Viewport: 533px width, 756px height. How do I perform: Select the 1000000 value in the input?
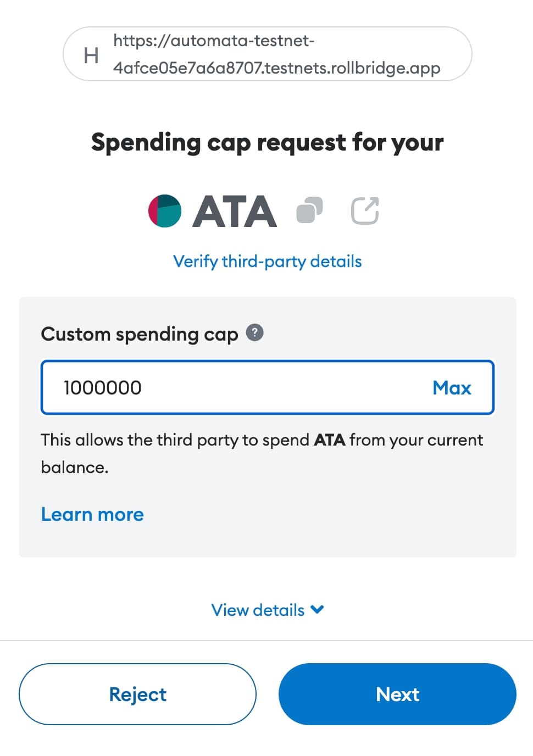pos(102,387)
